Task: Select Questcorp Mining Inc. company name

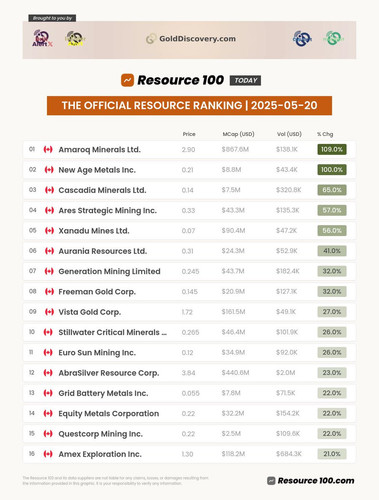Action: tap(100, 434)
